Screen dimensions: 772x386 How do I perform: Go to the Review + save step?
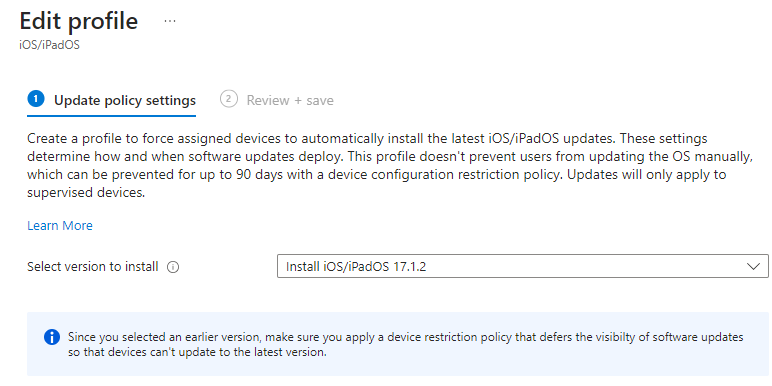click(290, 100)
